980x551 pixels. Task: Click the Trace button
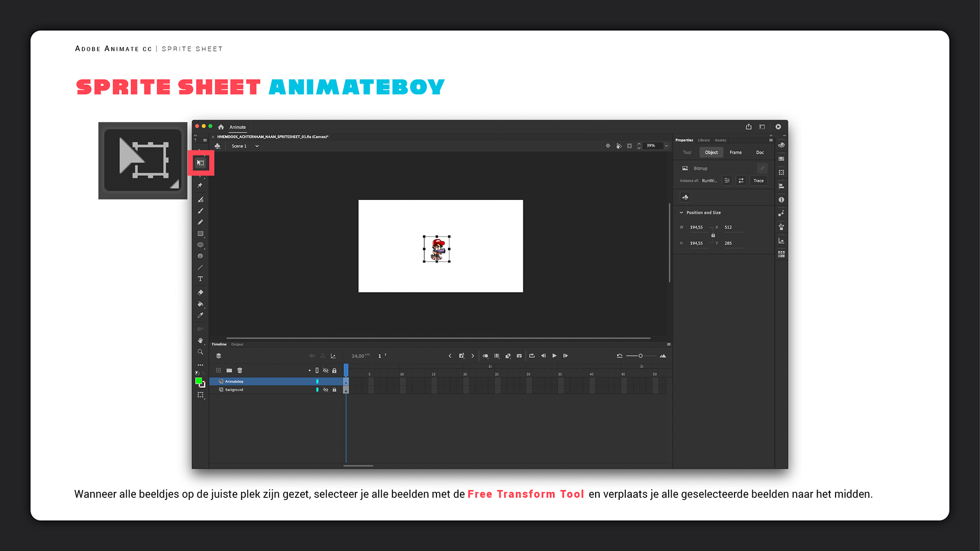point(758,181)
